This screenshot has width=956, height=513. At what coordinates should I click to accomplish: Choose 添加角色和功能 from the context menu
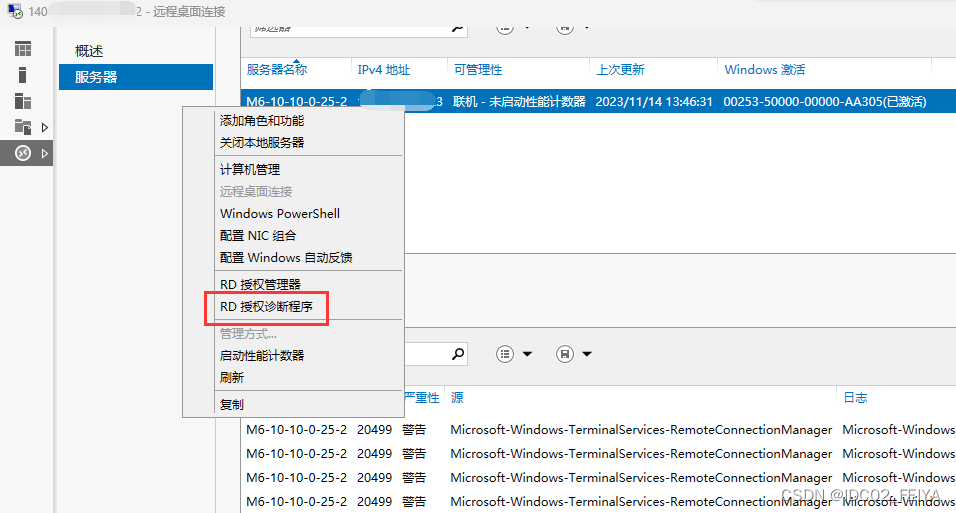point(262,121)
